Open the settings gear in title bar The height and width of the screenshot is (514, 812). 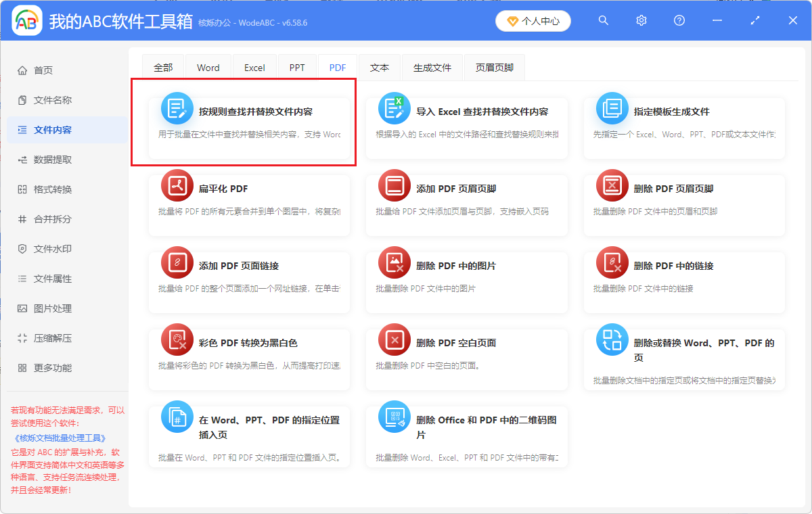(641, 20)
